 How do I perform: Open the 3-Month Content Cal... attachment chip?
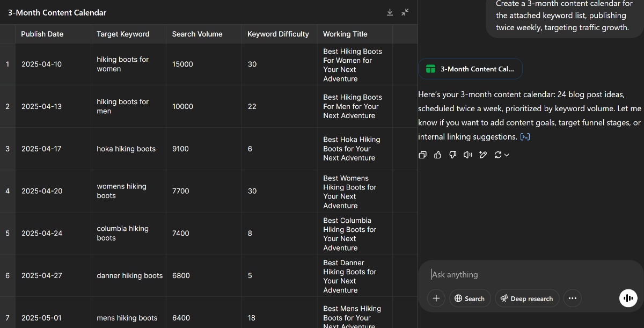pos(470,69)
